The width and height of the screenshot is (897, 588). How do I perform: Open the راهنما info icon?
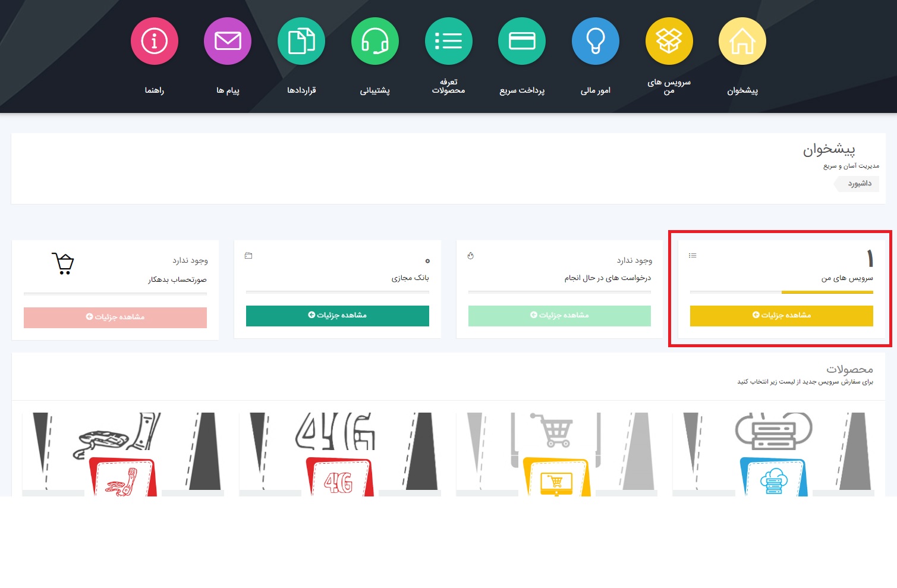click(x=154, y=40)
